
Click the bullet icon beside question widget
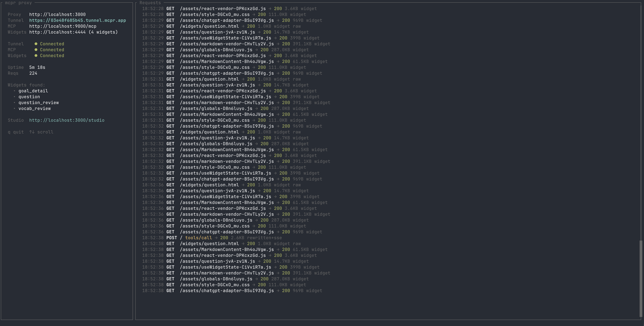tap(15, 97)
